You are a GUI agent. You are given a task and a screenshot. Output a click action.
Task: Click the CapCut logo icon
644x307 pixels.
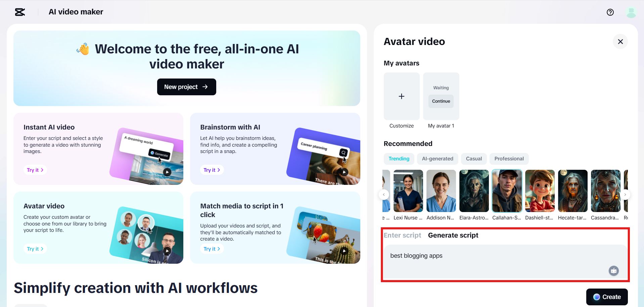[19, 12]
